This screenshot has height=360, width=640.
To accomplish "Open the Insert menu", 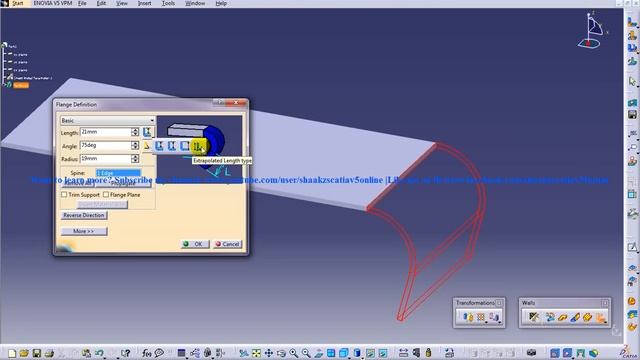I will click(x=144, y=3).
